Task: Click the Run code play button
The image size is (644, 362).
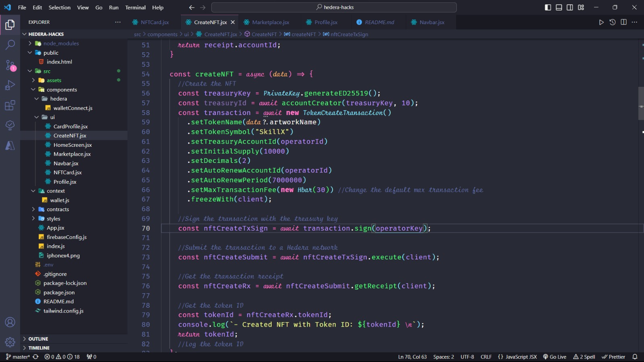Action: [601, 23]
